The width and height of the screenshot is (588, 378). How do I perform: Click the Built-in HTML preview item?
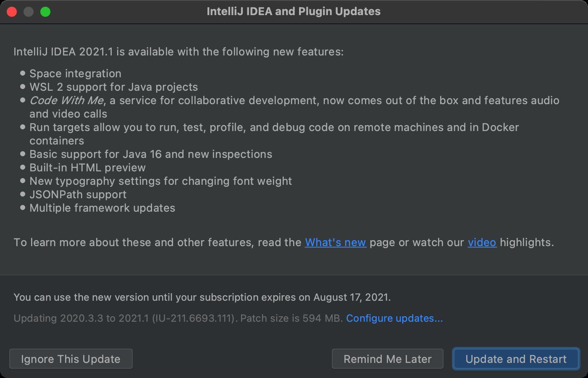tap(87, 168)
